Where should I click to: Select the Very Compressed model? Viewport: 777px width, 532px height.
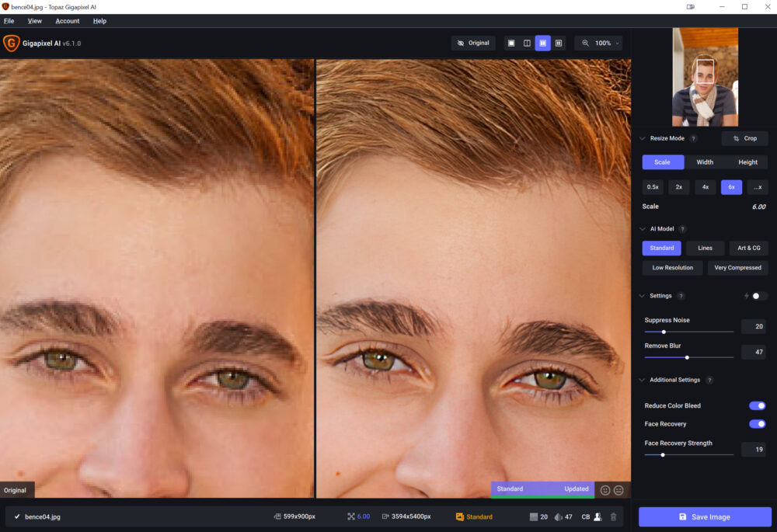(x=738, y=268)
